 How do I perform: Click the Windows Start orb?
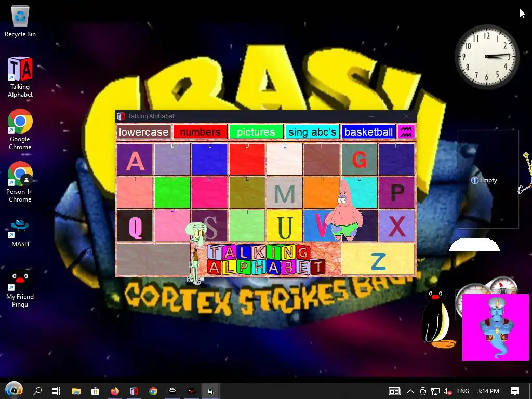[x=14, y=391]
